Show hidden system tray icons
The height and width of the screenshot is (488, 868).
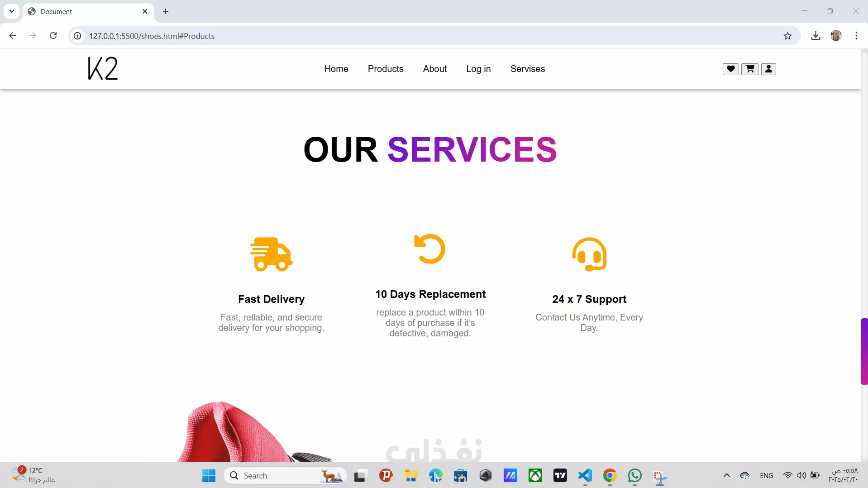tap(726, 475)
